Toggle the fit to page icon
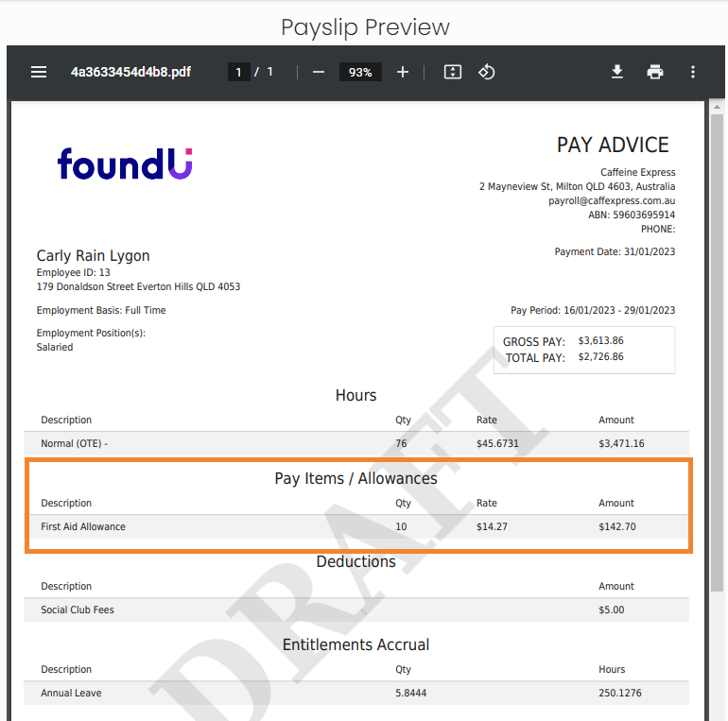This screenshot has width=728, height=721. (x=453, y=72)
